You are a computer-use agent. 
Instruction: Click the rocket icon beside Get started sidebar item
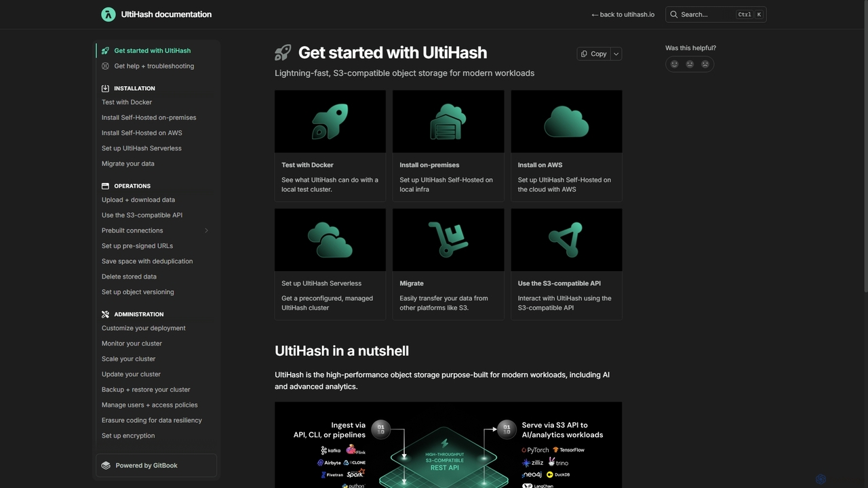[105, 50]
